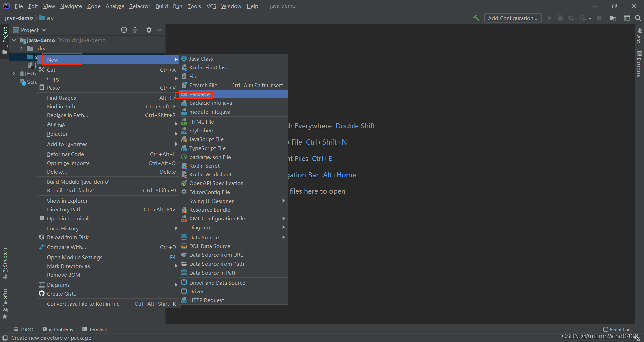644x342 pixels.
Task: Select Reformat Code entry
Action: tap(108, 154)
